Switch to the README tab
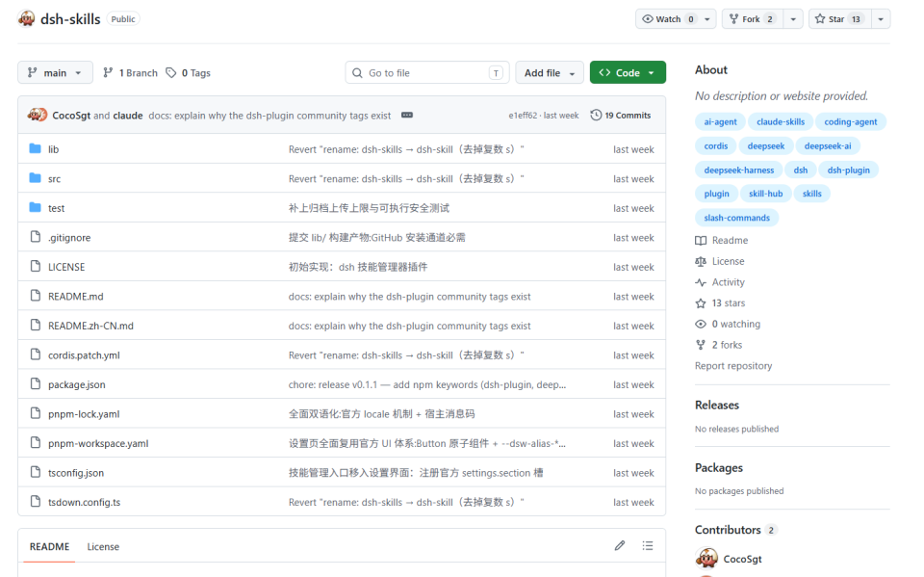This screenshot has width=924, height=577. pos(49,546)
